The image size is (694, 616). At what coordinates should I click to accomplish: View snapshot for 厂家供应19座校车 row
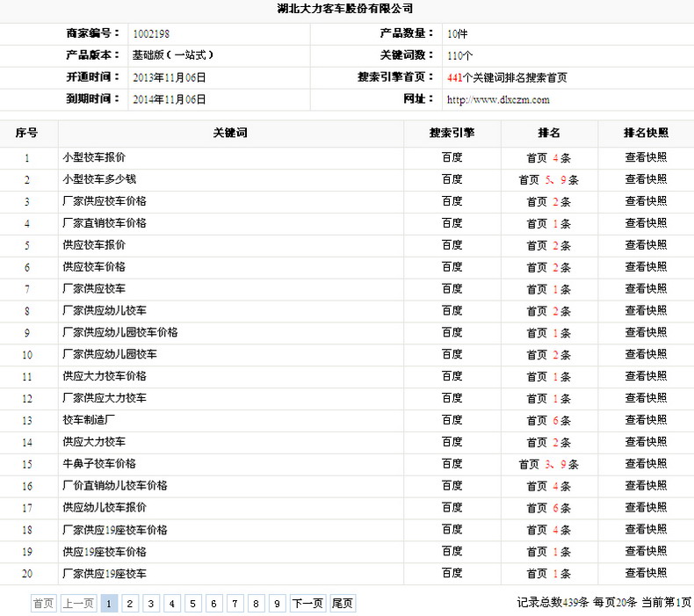[x=646, y=574]
